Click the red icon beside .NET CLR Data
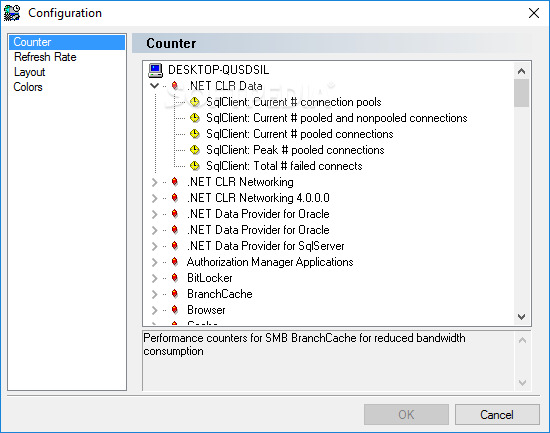 pyautogui.click(x=175, y=86)
